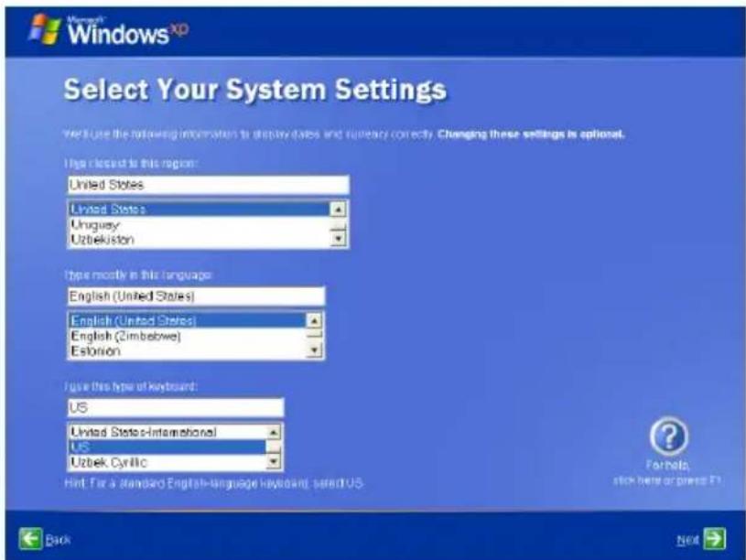Select Uzbek Cyrillic keyboard

coord(168,462)
